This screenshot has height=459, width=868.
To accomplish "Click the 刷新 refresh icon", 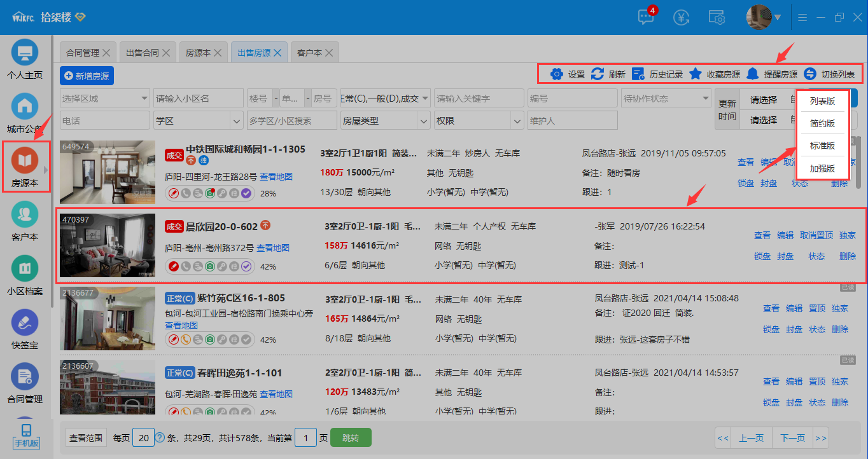I will pos(598,74).
